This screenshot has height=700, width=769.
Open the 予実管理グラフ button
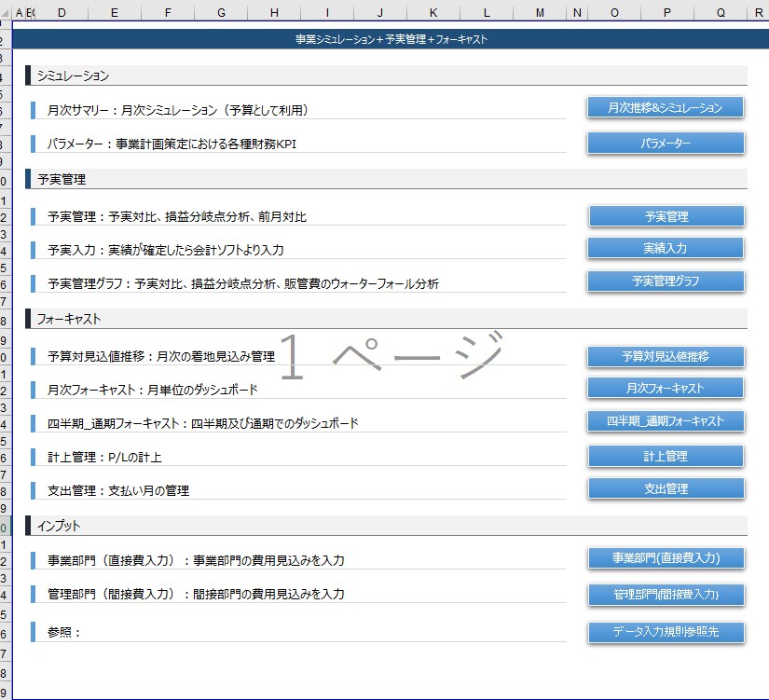pos(666,281)
